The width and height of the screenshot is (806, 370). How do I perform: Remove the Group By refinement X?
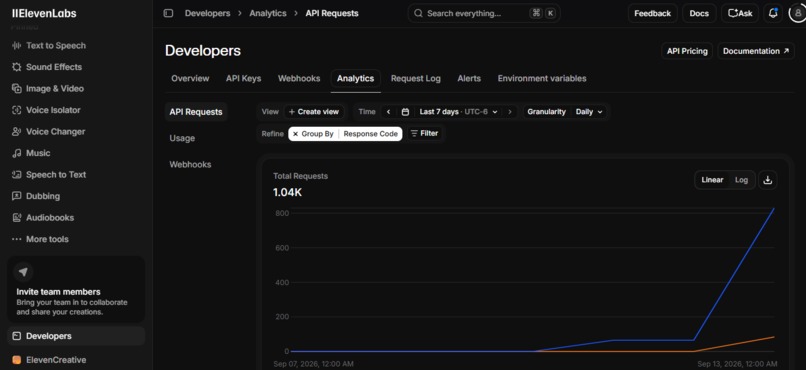pyautogui.click(x=296, y=134)
